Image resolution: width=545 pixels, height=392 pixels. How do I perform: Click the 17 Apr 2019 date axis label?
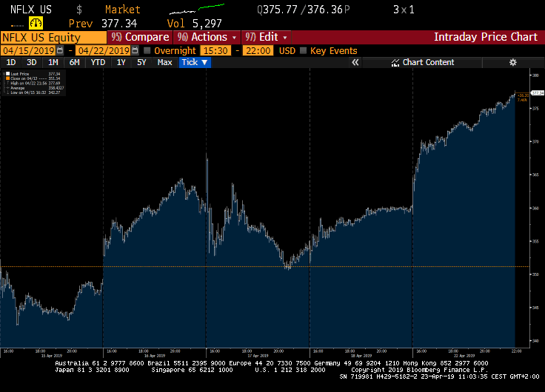pyautogui.click(x=258, y=356)
